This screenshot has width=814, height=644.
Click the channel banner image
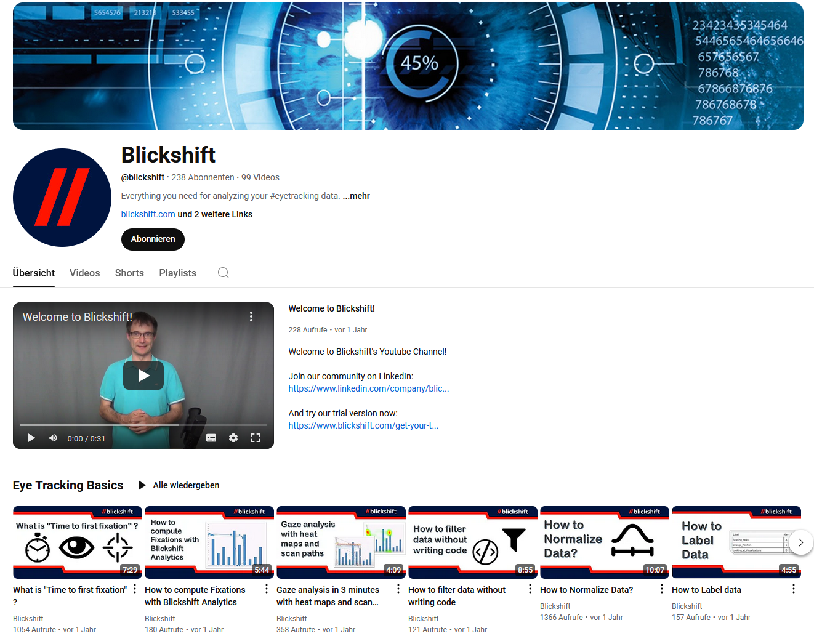coord(408,66)
